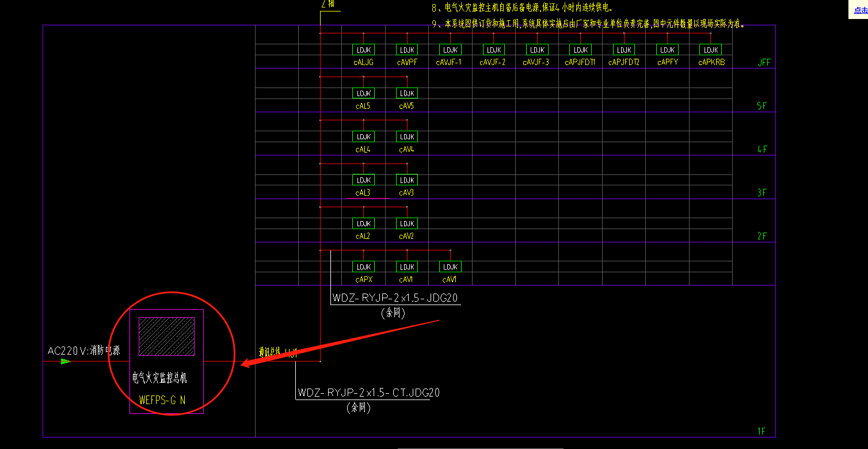Select the LDJK block above cAV2
868x449 pixels.
click(407, 223)
